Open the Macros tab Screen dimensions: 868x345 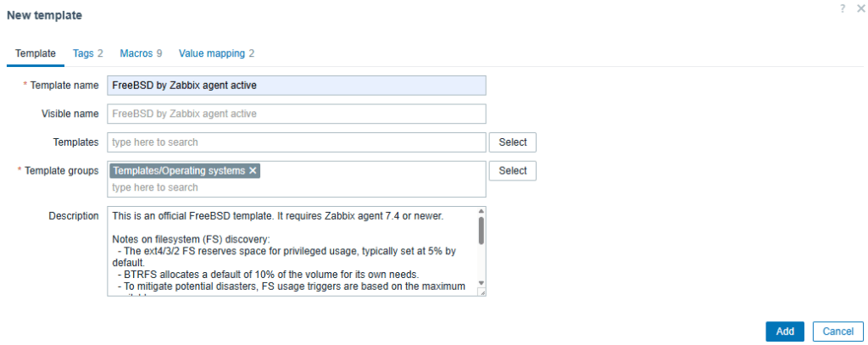pos(141,53)
